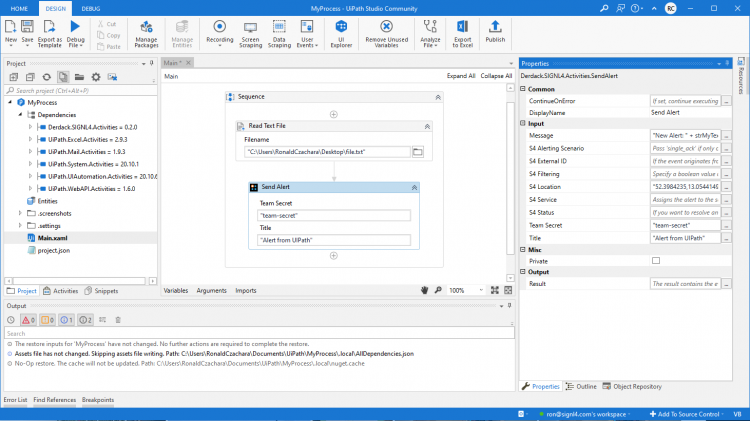Open the Error List panel
Viewport: 750px width, 421px height.
point(15,399)
